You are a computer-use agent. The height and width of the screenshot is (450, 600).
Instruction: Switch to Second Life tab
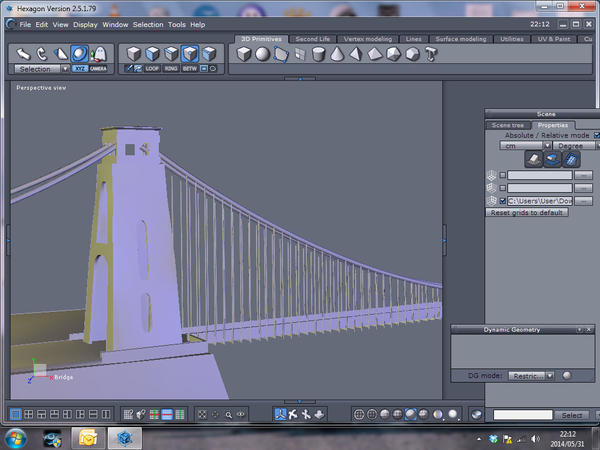[313, 39]
